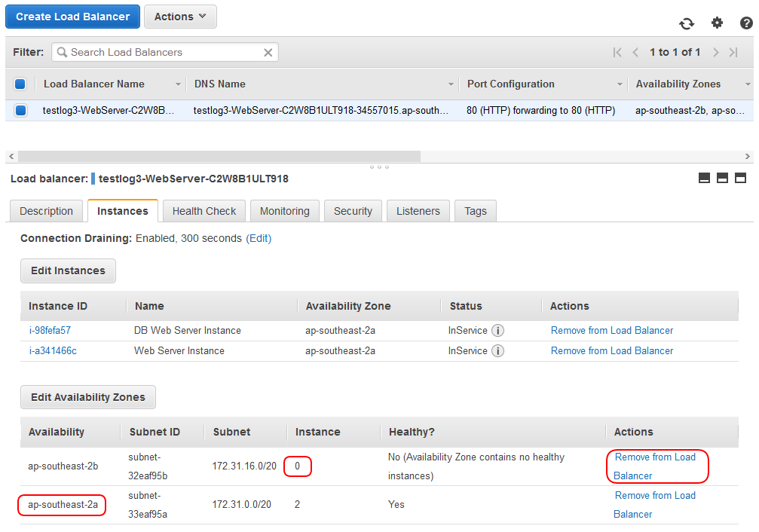The height and width of the screenshot is (532, 759).
Task: Remove ap-southeast-2b zone from load balancer
Action: [x=654, y=466]
